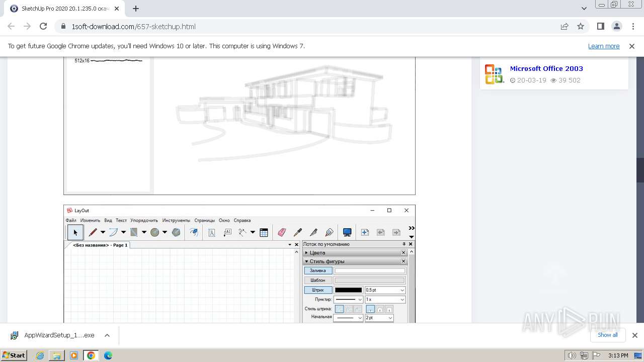Activate the Offset tool icon
Screen dimensions: 644x362
click(194, 232)
